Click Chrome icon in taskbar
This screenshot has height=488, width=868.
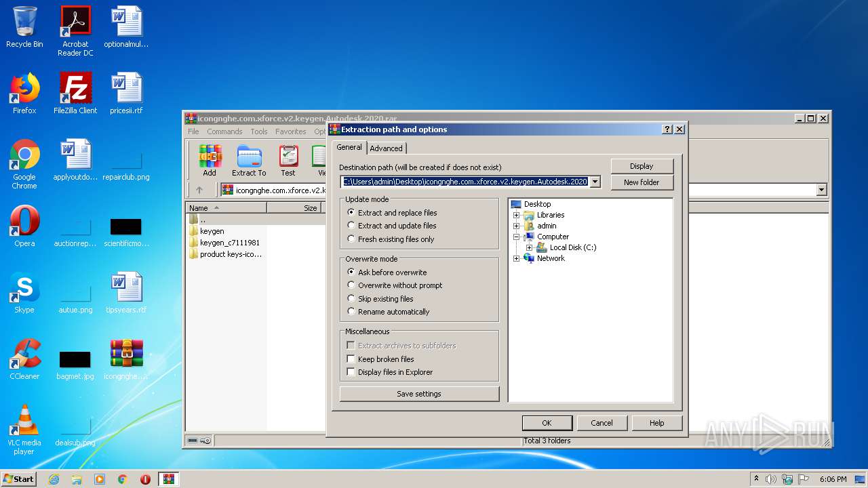tap(123, 479)
